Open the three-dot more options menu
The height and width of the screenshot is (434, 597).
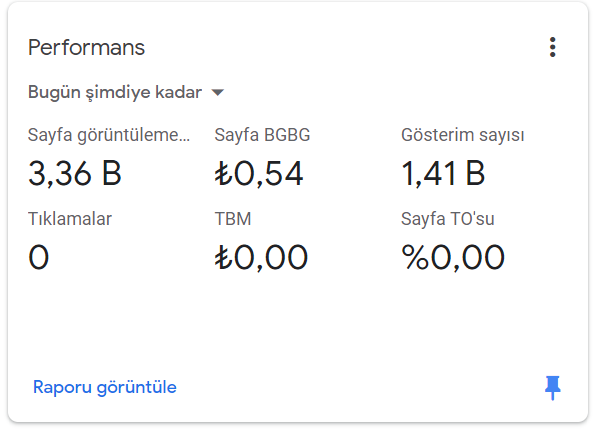coord(552,47)
